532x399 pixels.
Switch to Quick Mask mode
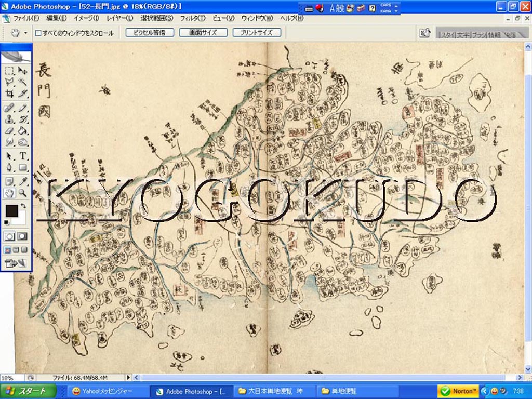[x=22, y=236]
